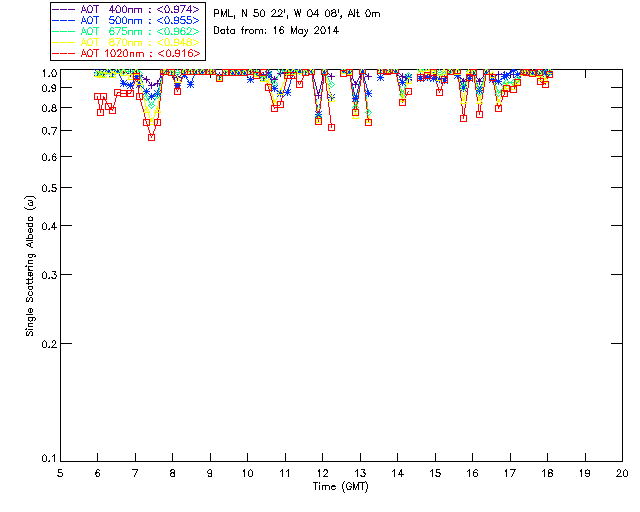Click the hour 14 label on time axis
This screenshot has width=640, height=512.
click(398, 473)
